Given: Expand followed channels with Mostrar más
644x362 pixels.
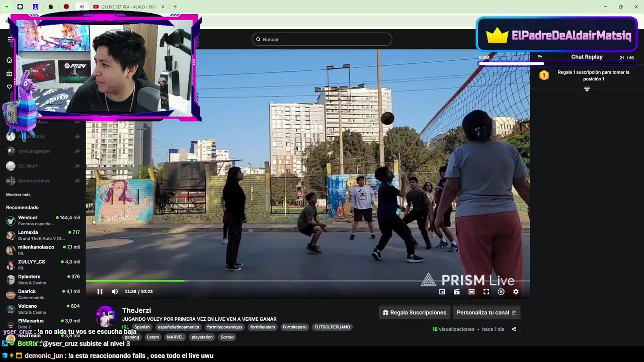Looking at the screenshot, I should (18, 195).
